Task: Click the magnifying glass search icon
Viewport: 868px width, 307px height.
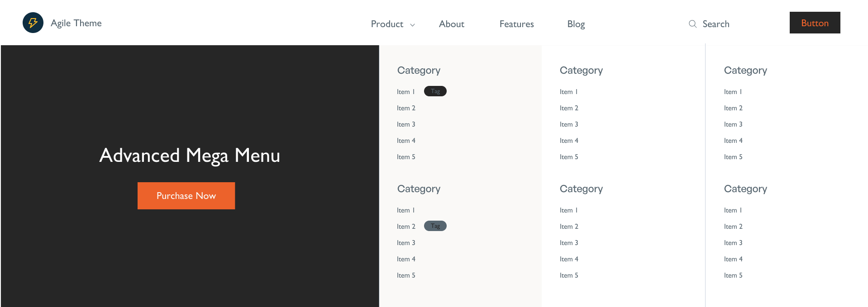Action: [692, 24]
